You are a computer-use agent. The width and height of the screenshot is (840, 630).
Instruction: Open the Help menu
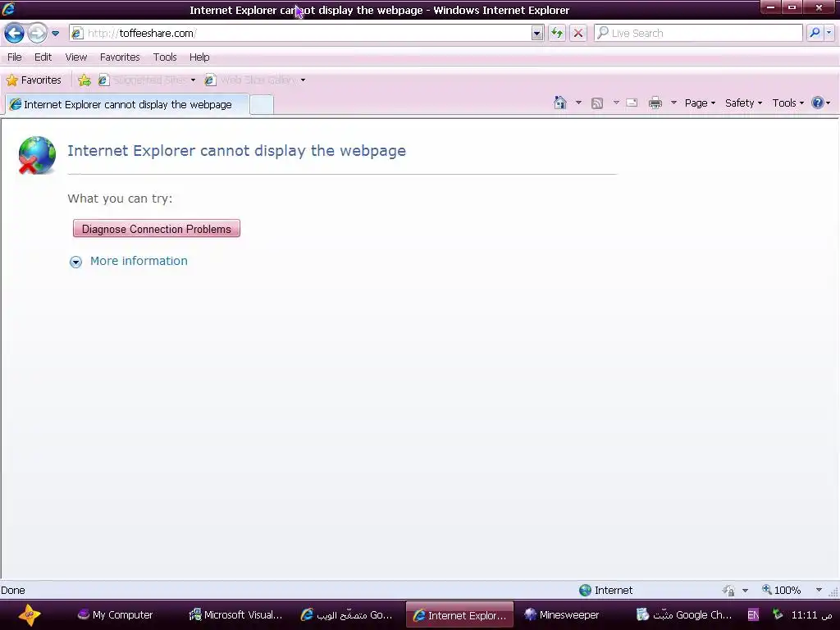click(x=199, y=57)
